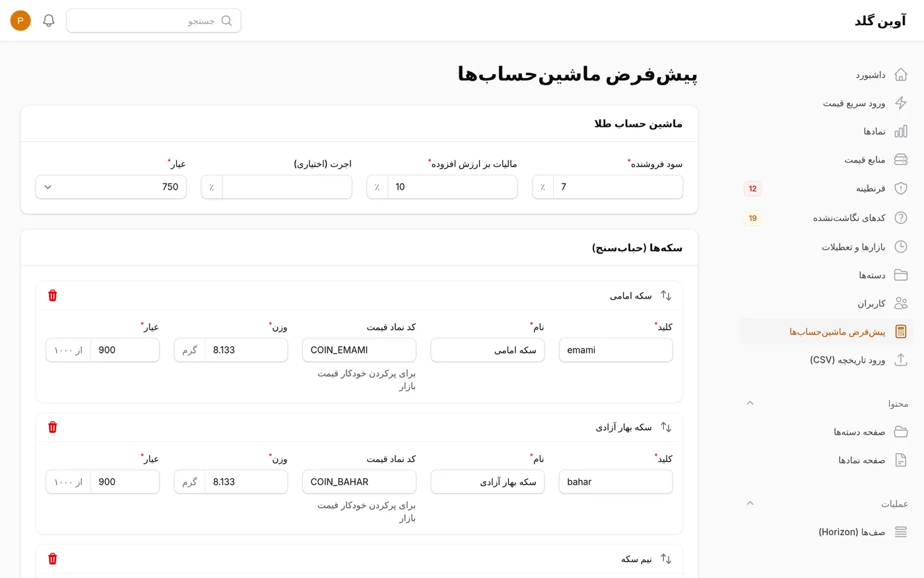Reorder سکه بهار آزادی using sort arrows icon
Viewport: 924px width, 578px height.
[666, 427]
